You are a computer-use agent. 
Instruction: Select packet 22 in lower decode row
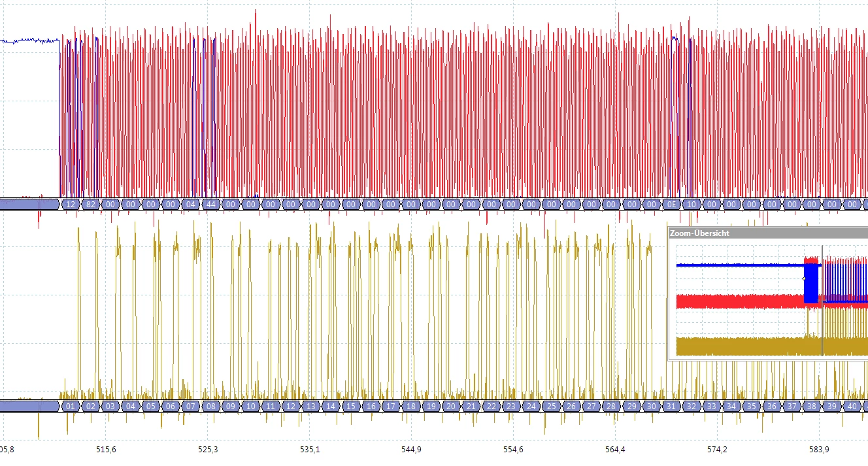(491, 406)
